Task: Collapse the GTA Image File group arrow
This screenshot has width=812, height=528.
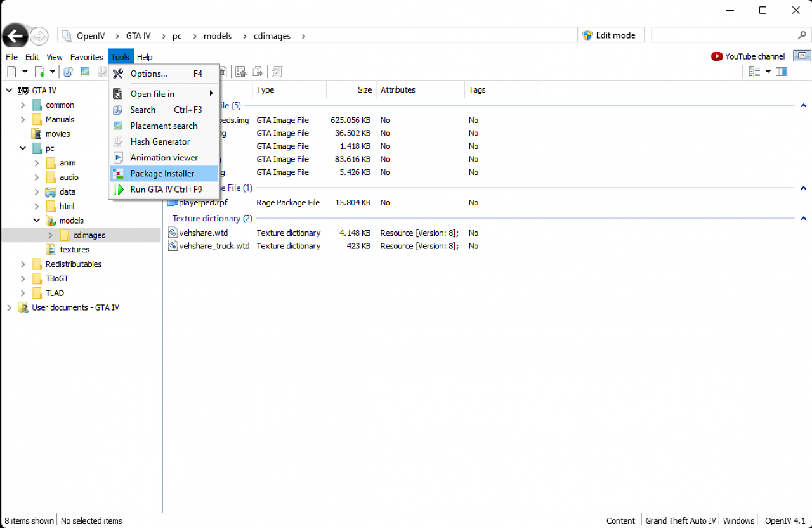Action: [804, 106]
